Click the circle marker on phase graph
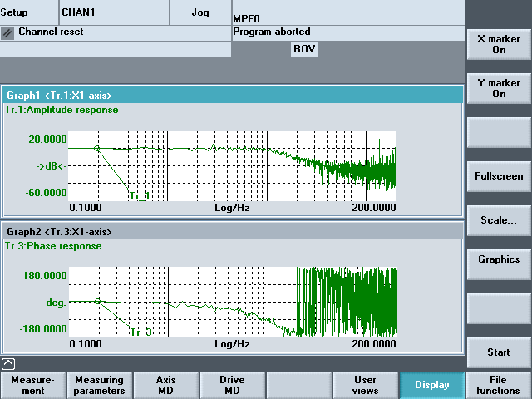The image size is (532, 399). (98, 301)
